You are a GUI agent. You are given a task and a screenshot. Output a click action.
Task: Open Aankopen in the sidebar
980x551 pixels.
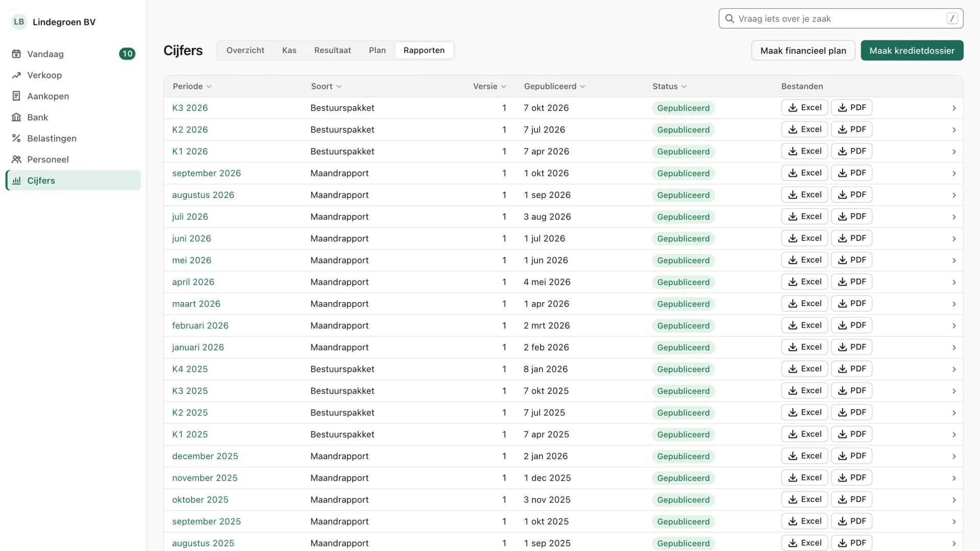(73, 96)
